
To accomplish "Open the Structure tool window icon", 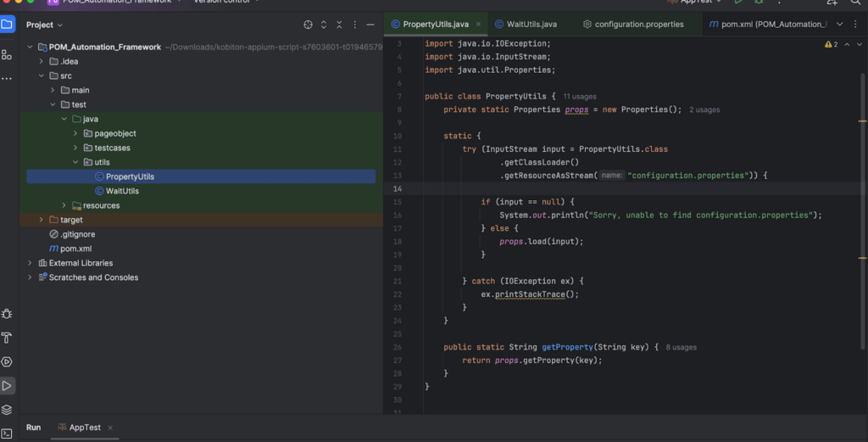I will tap(7, 54).
